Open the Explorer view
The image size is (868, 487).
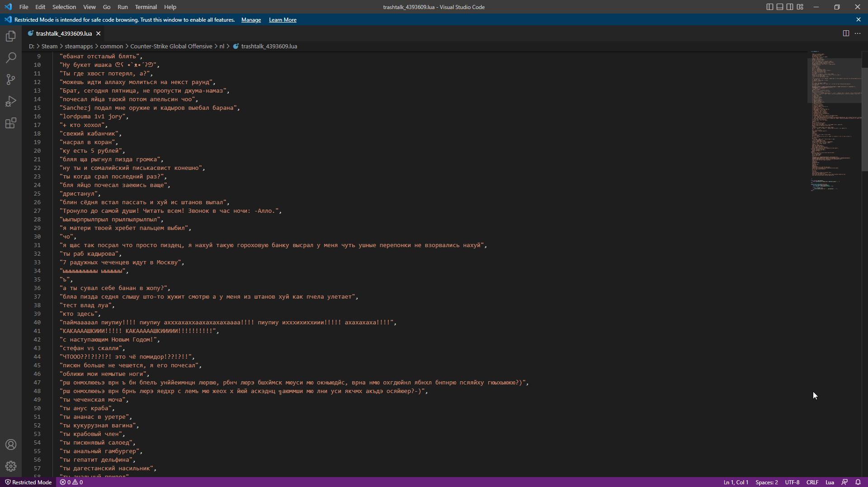coord(10,36)
